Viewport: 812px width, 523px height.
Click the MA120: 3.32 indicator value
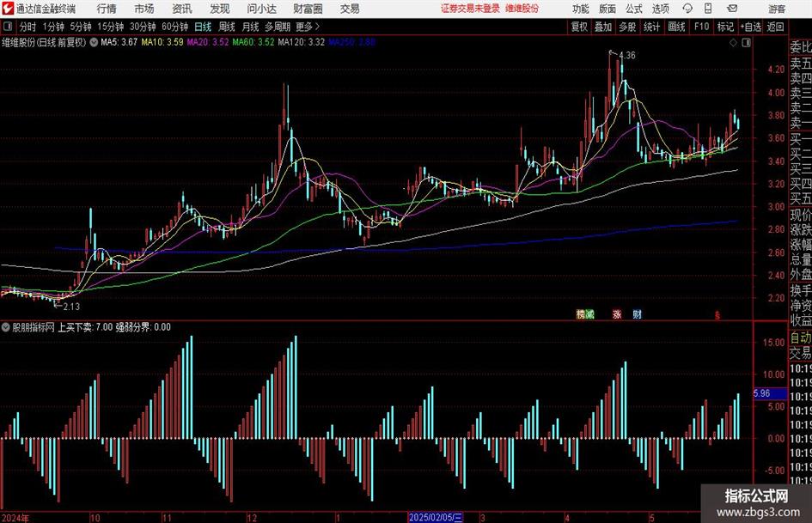pos(301,42)
